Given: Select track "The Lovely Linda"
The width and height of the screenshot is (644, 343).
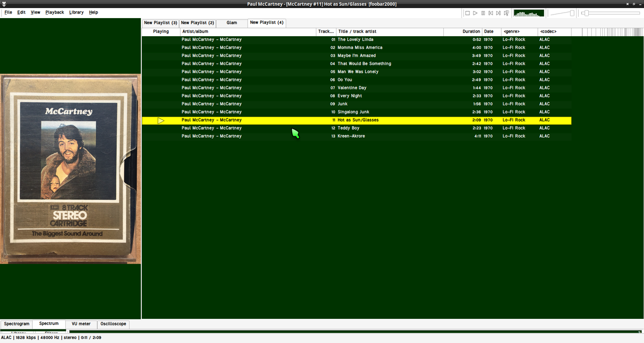Looking at the screenshot, I should click(x=357, y=39).
